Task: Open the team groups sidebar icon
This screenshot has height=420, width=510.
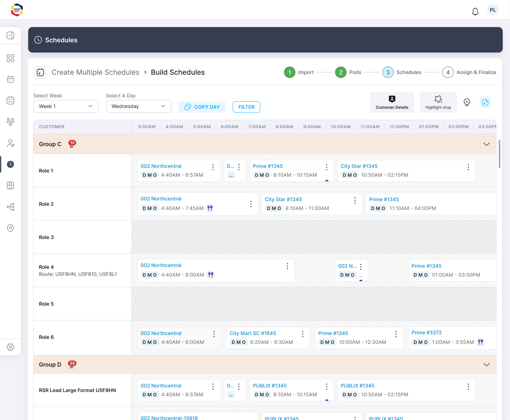Action: tap(11, 122)
